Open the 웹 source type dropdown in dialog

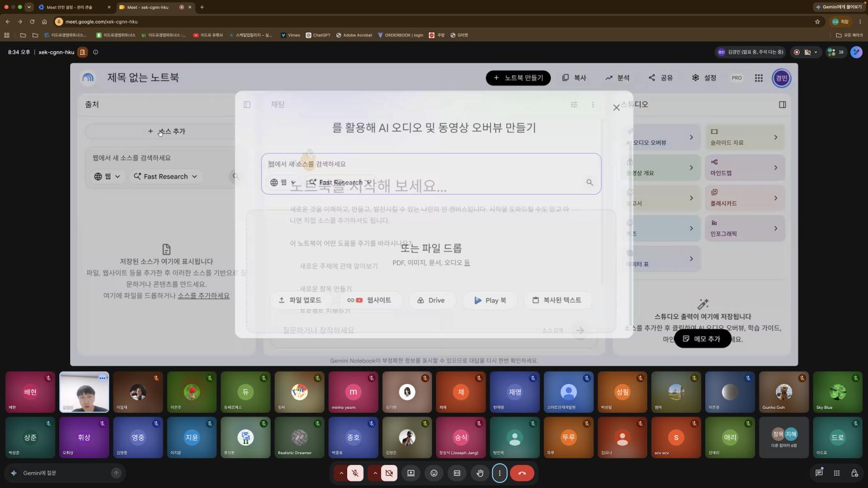pos(283,182)
